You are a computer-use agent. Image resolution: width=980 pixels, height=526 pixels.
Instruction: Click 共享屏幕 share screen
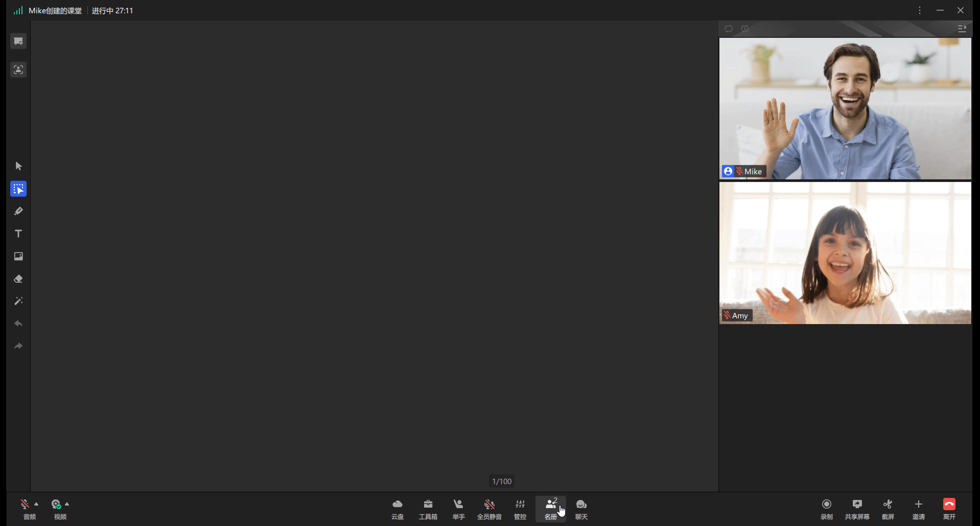click(857, 509)
